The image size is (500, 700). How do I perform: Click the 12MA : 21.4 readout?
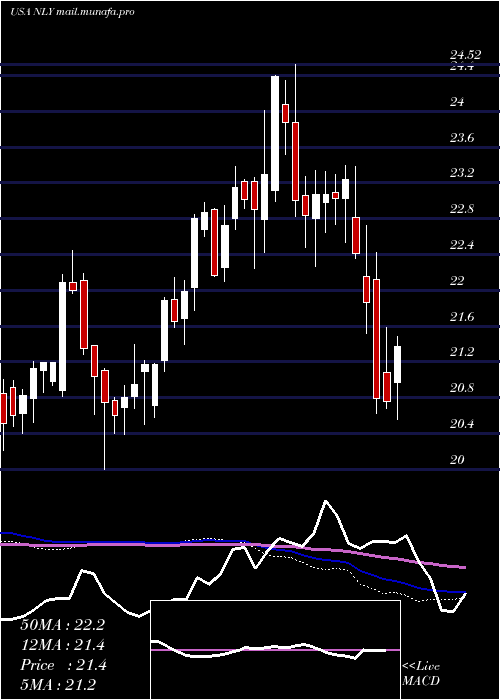point(62,645)
